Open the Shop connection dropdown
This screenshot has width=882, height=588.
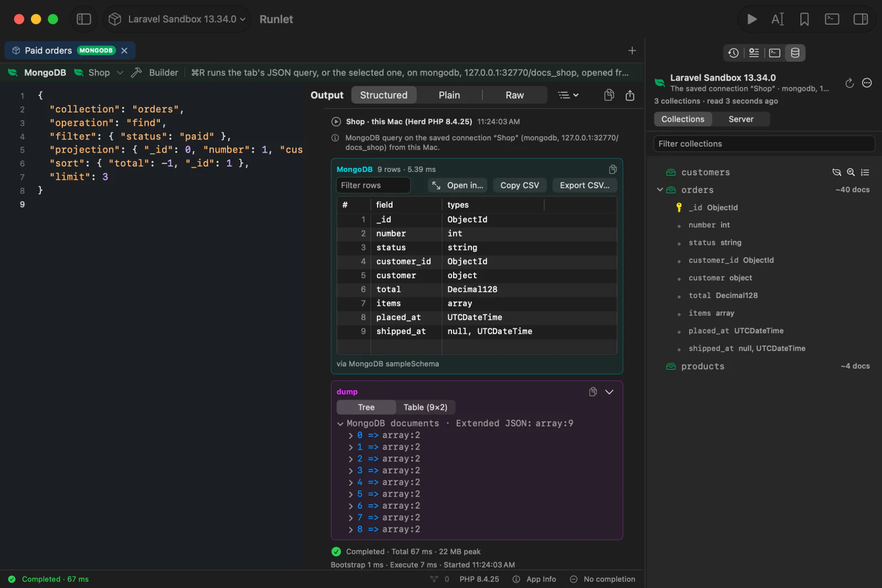pyautogui.click(x=99, y=73)
